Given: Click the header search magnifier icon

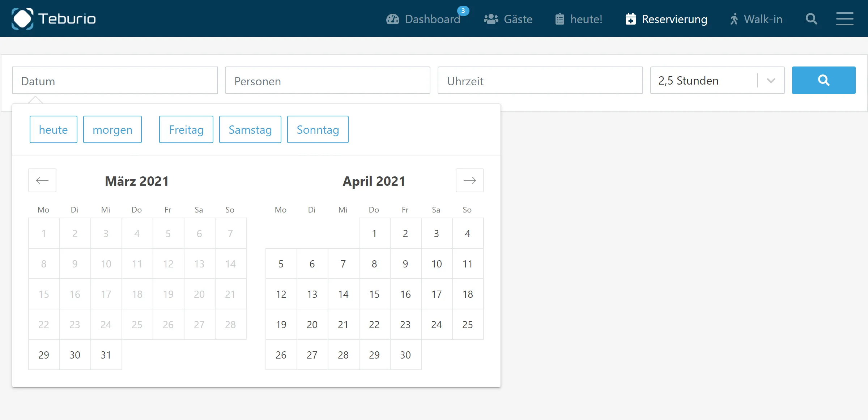Looking at the screenshot, I should (x=811, y=19).
